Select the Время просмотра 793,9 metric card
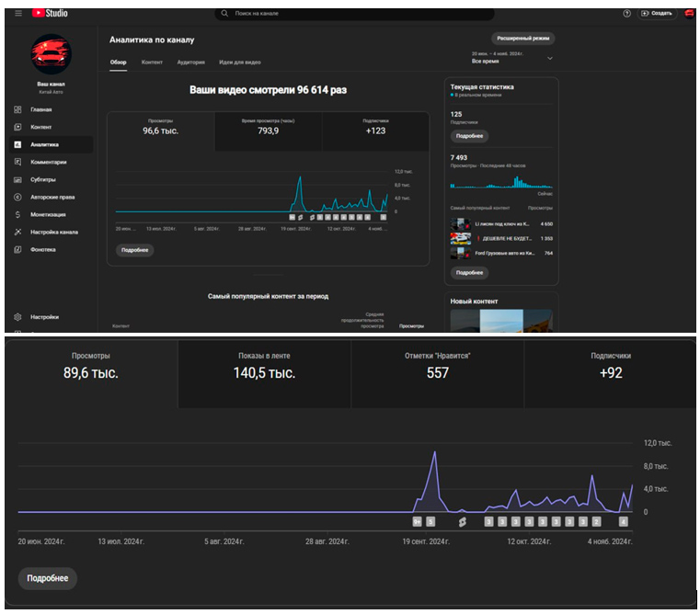This screenshot has width=700, height=614. click(x=268, y=131)
